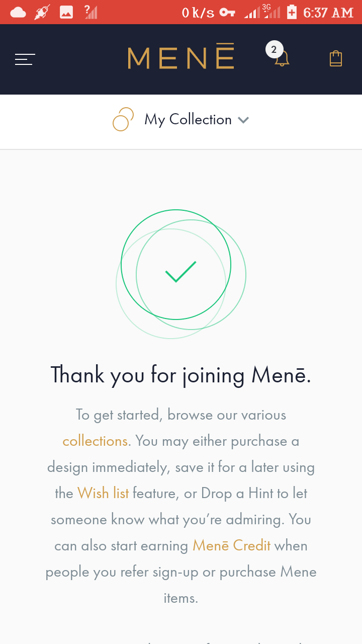Tap the VPN key status icon
This screenshot has height=644, width=362.
[x=227, y=13]
